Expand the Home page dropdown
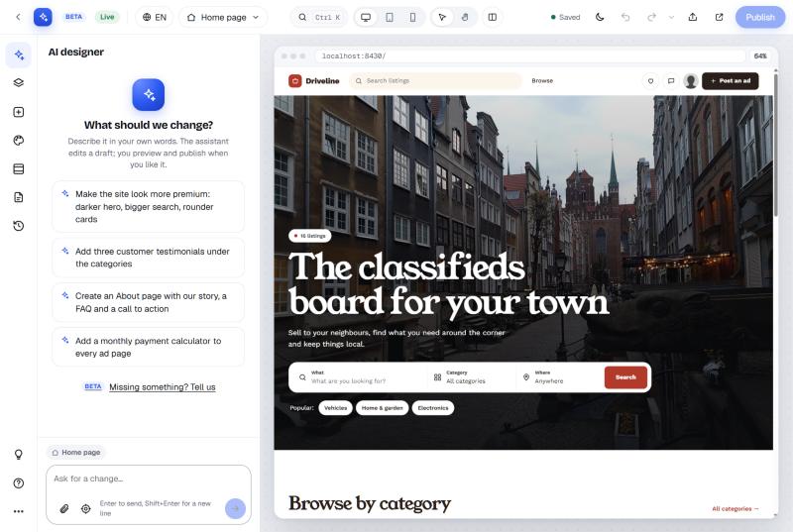The image size is (793, 532). [223, 17]
